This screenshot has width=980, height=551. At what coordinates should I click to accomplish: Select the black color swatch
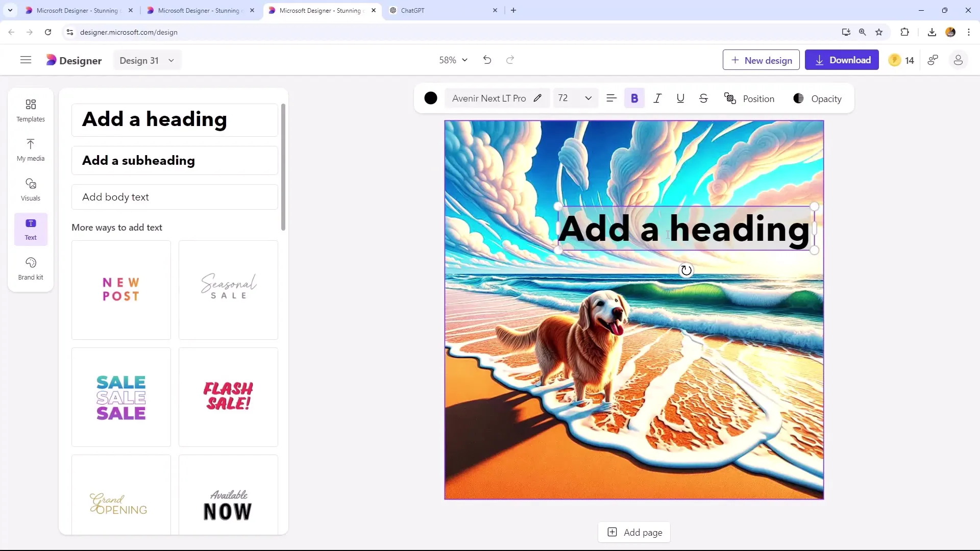point(431,99)
